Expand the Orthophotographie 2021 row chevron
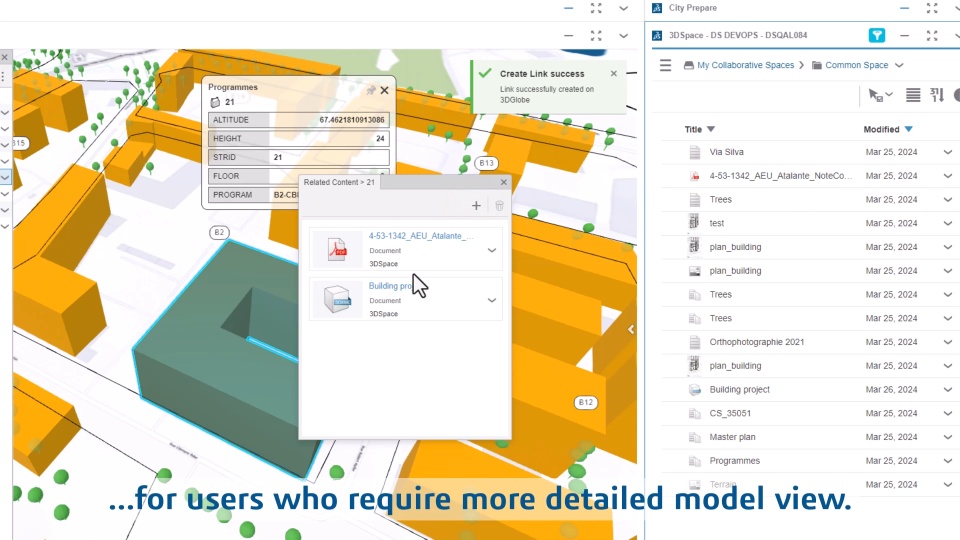Viewport: 960px width, 540px height. (x=948, y=342)
